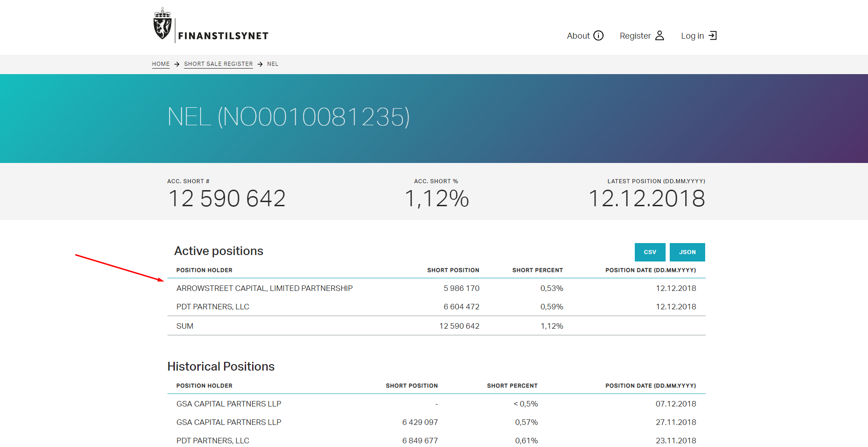
Task: Click short position value 6 604 472
Action: (461, 307)
